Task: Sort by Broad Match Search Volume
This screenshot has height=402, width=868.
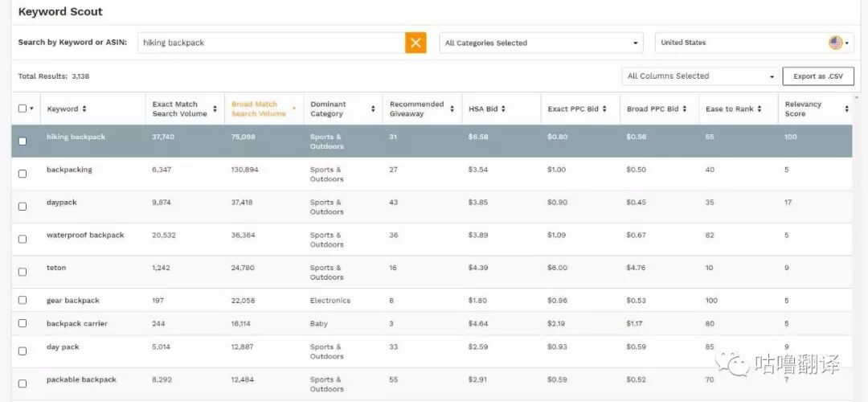Action: click(294, 109)
